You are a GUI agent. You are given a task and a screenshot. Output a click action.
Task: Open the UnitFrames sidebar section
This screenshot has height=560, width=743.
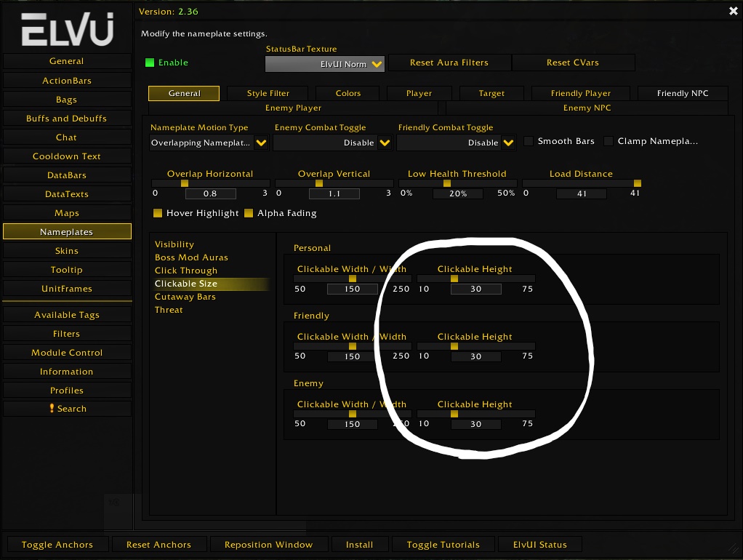[67, 289]
